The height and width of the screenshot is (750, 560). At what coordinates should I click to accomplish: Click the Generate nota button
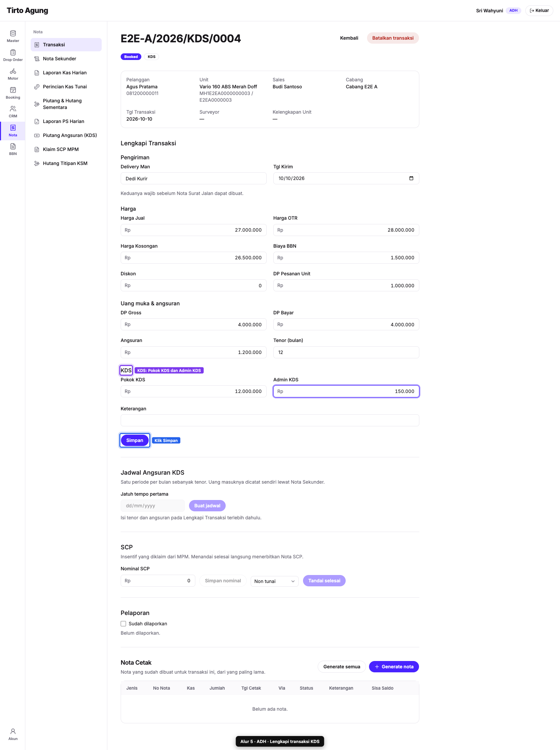click(x=394, y=667)
